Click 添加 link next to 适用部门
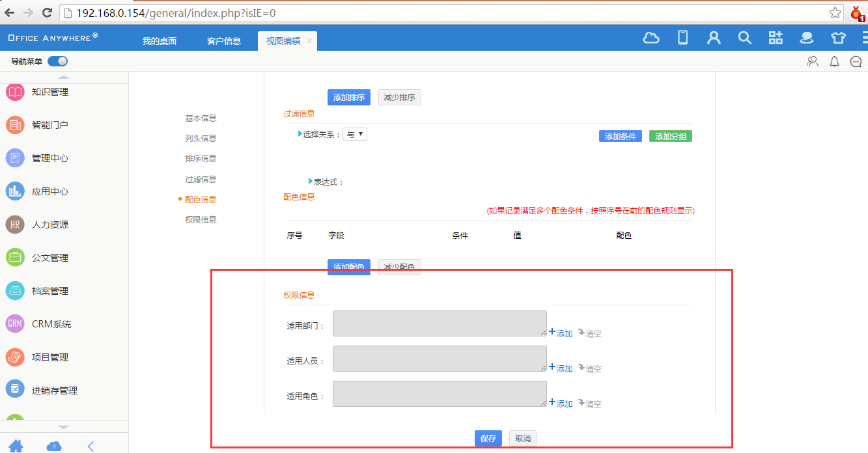The image size is (868, 453). click(561, 333)
